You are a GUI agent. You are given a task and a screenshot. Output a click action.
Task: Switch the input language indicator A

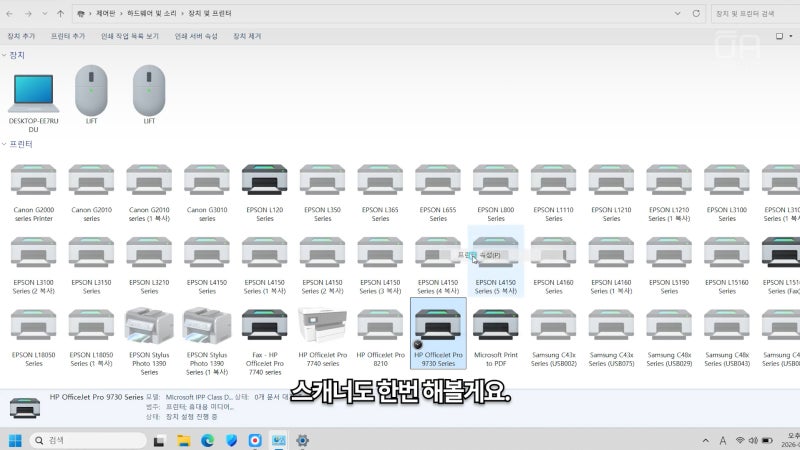point(722,440)
